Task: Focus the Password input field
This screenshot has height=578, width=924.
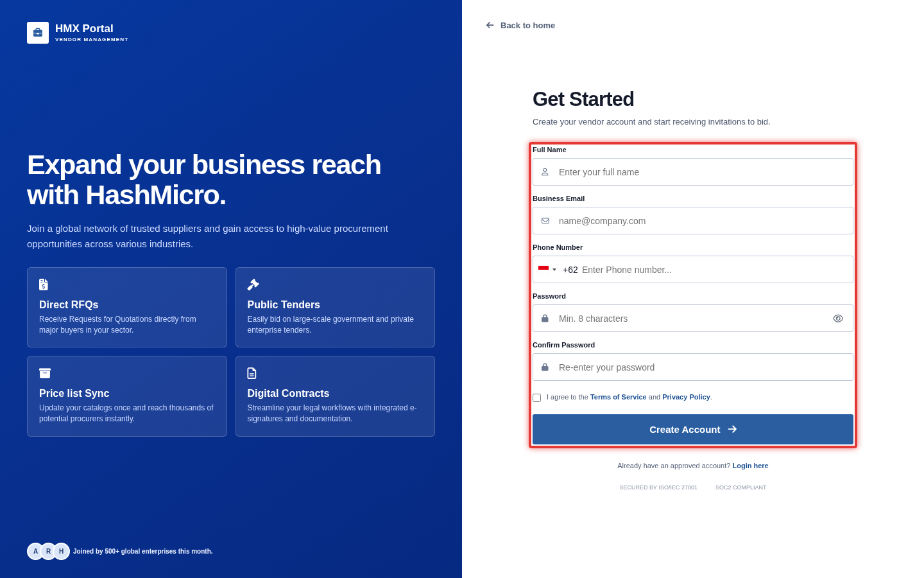Action: pos(693,319)
